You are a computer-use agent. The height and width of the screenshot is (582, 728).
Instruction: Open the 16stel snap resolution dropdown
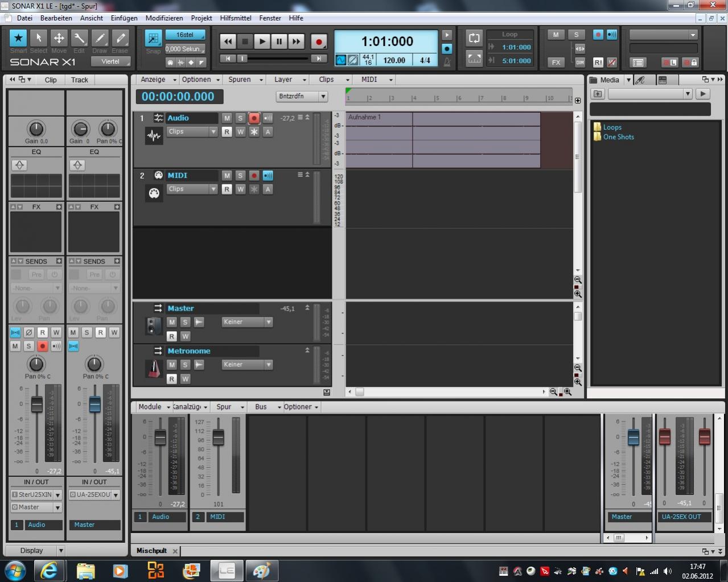[x=185, y=35]
